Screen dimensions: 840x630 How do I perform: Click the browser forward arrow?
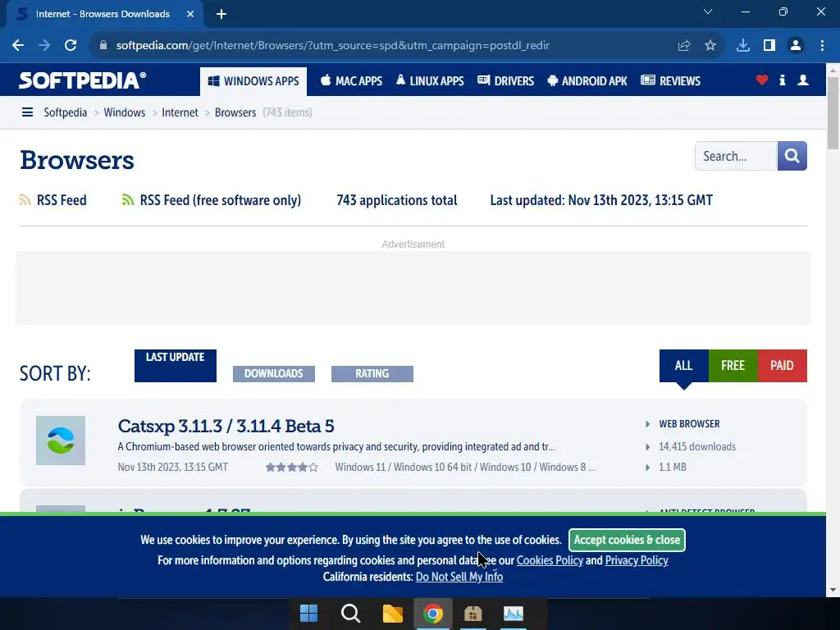point(44,46)
